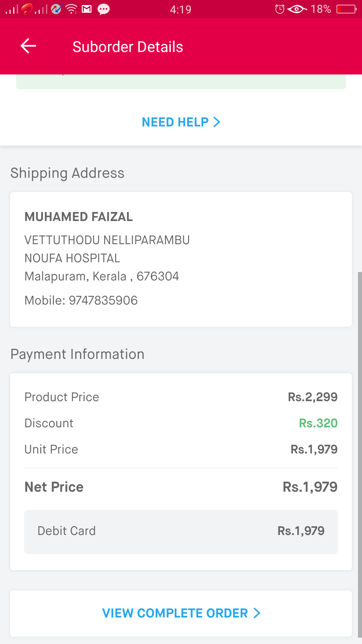
Task: Tap the MUHAMED FAIZAL address name
Action: click(78, 217)
